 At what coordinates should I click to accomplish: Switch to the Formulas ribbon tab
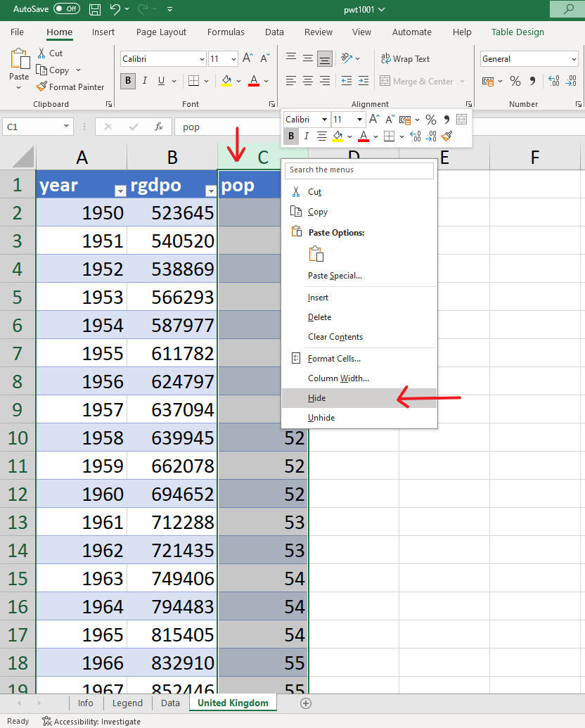tap(226, 32)
